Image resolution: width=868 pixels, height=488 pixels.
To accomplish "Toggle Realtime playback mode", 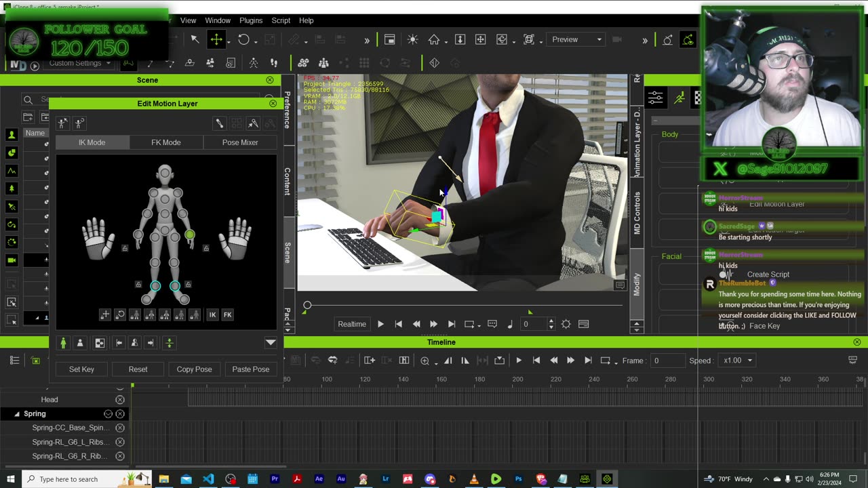I will coord(352,324).
